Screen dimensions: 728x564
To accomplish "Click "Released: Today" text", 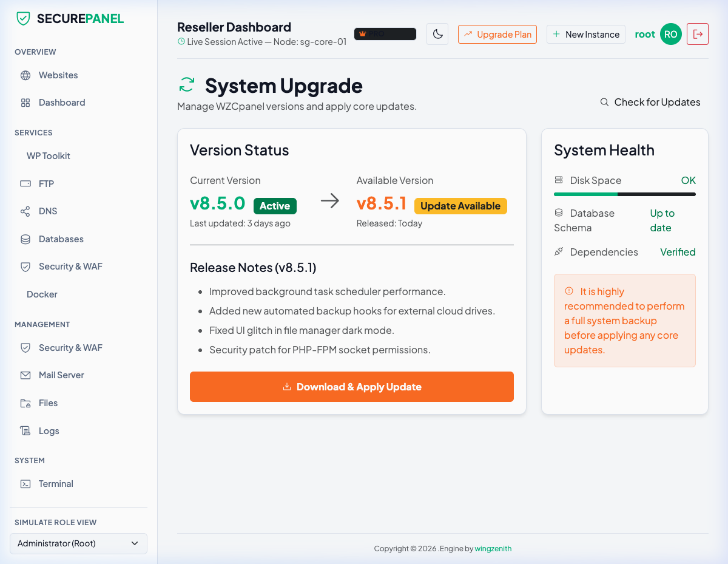I will (389, 223).
